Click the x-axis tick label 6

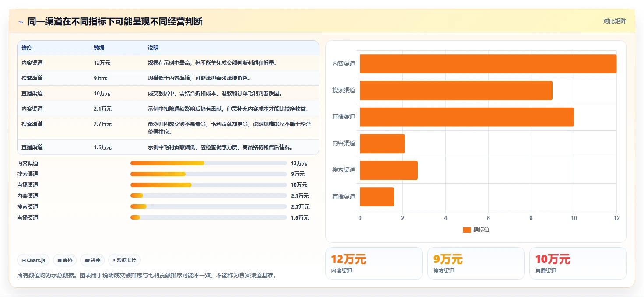point(488,218)
